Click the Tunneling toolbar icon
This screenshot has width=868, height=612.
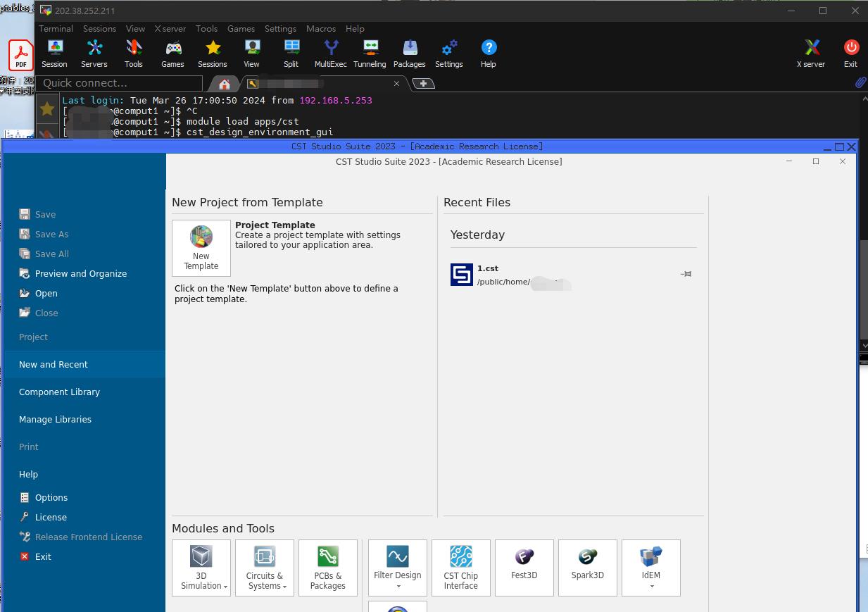(370, 54)
